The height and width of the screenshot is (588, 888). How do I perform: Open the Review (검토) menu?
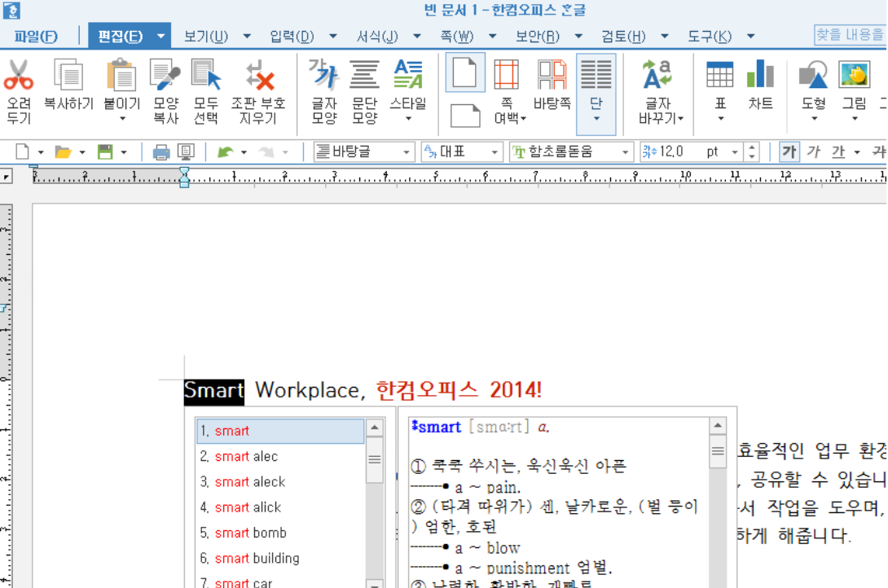(x=623, y=36)
